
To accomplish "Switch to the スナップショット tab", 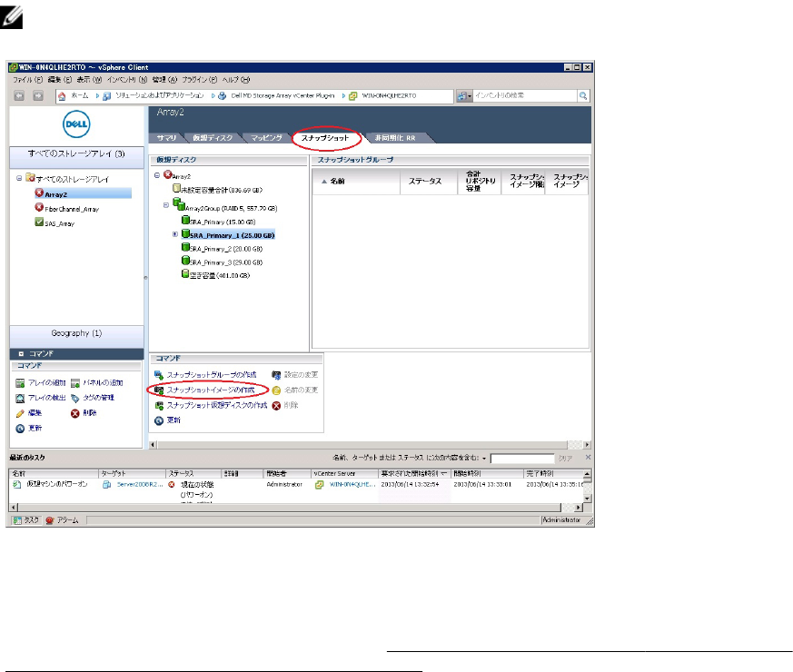I will click(325, 137).
